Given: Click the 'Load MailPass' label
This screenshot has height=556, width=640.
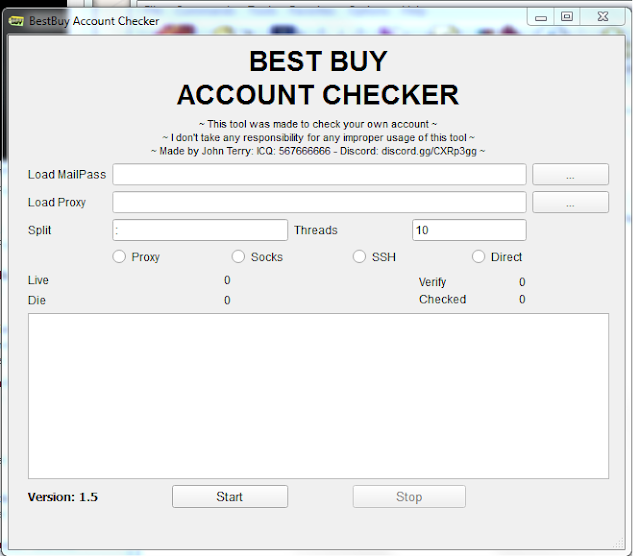Looking at the screenshot, I should tap(67, 175).
